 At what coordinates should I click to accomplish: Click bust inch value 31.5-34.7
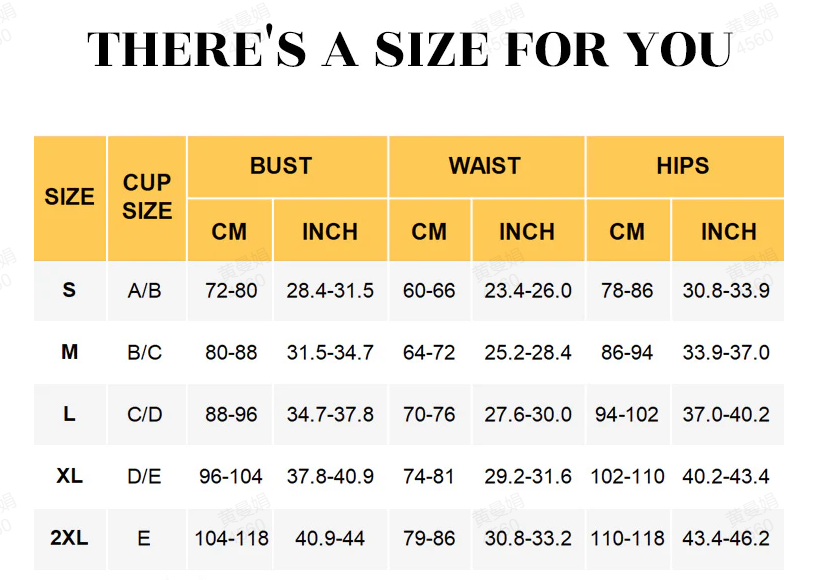[330, 353]
